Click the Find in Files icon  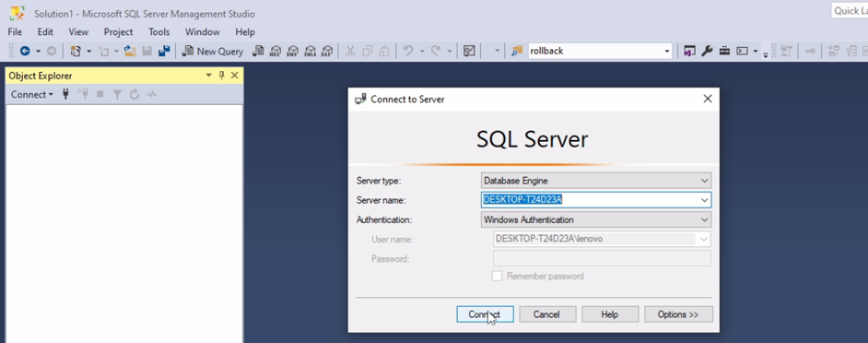click(x=517, y=51)
